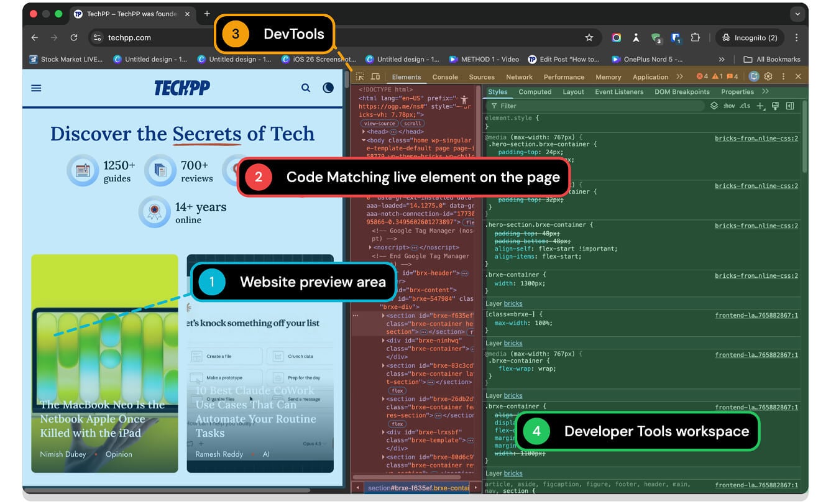Click the chevron to show more DevTools panels
The image size is (831, 504).
(679, 76)
